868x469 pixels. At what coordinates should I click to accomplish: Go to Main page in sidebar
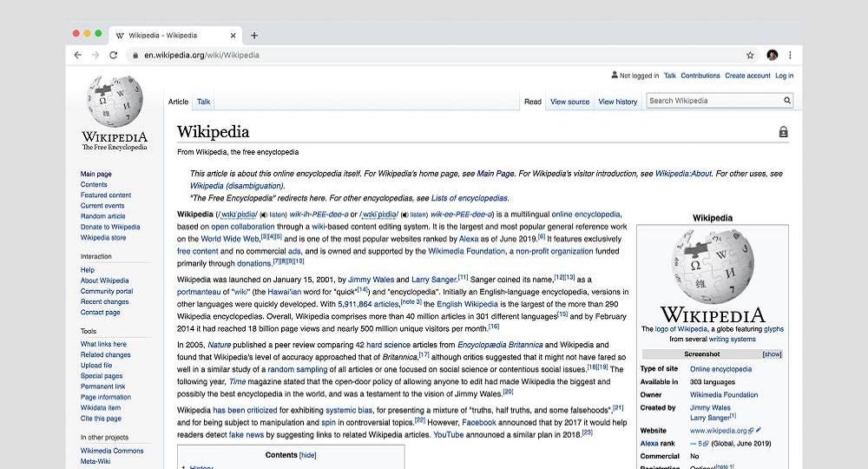95,174
